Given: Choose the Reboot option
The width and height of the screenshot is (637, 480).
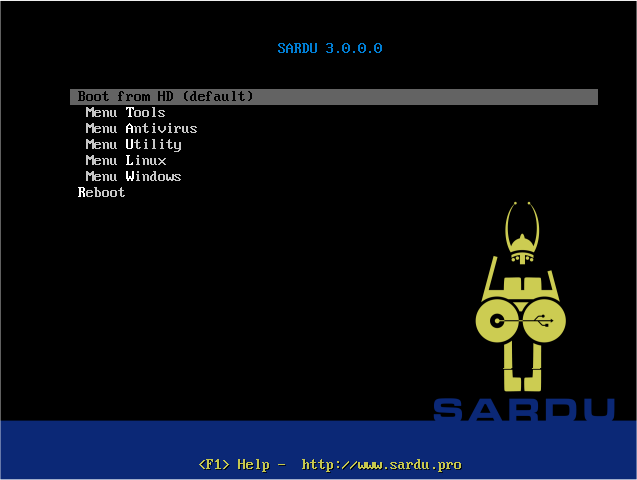Looking at the screenshot, I should (x=101, y=192).
